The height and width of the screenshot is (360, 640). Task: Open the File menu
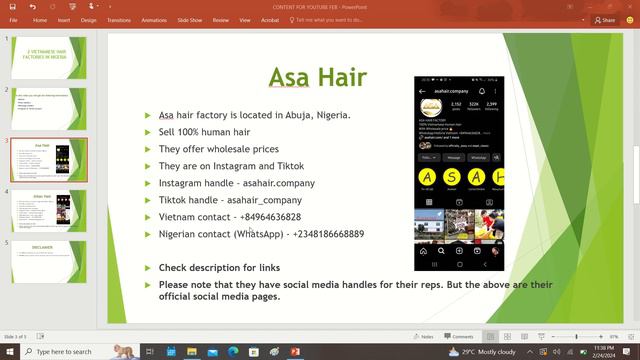(x=13, y=20)
